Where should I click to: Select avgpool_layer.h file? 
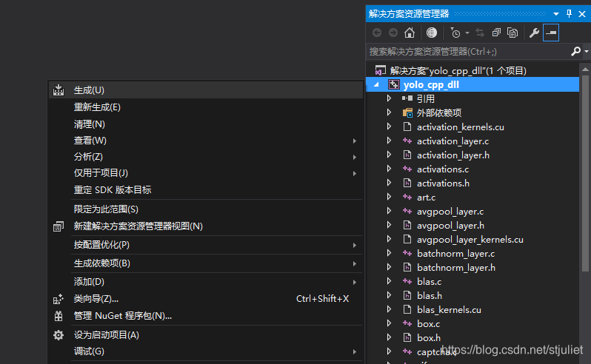pos(450,226)
